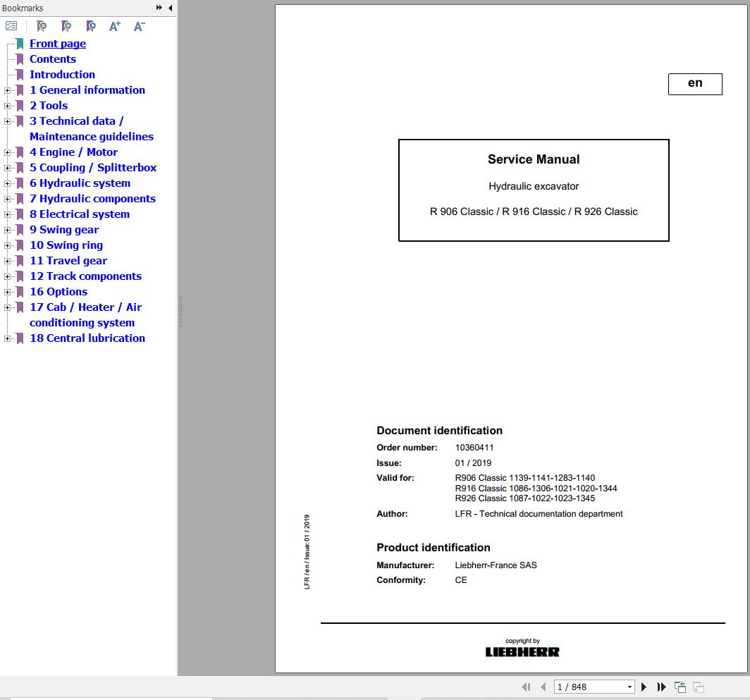Image resolution: width=750 pixels, height=700 pixels.
Task: Click the previous view icon
Action: tap(680, 687)
